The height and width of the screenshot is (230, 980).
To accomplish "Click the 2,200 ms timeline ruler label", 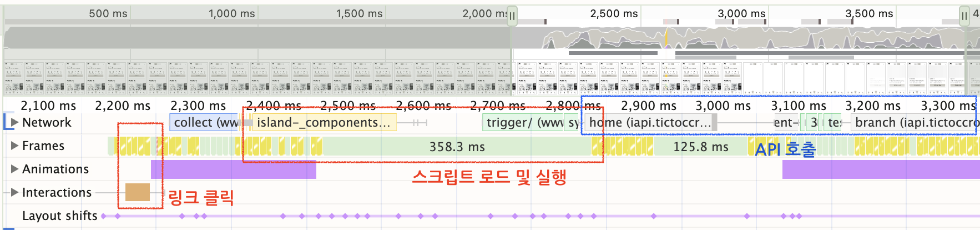I will pyautogui.click(x=123, y=106).
